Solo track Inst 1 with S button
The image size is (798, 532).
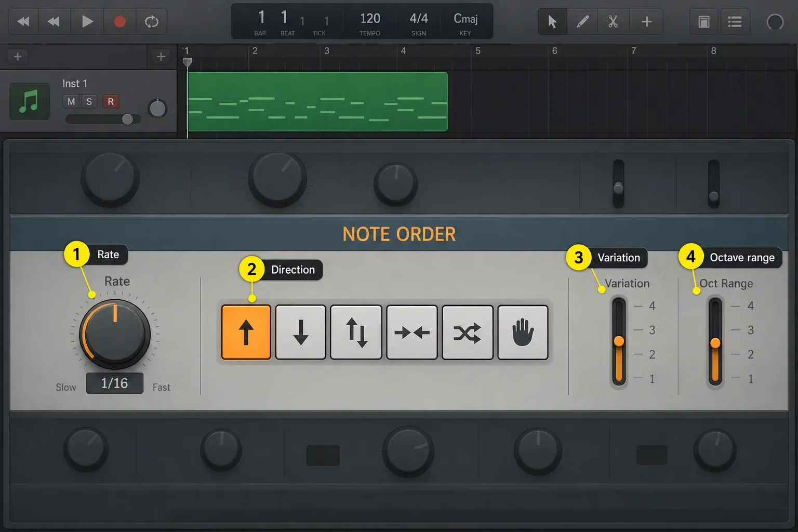tap(89, 101)
